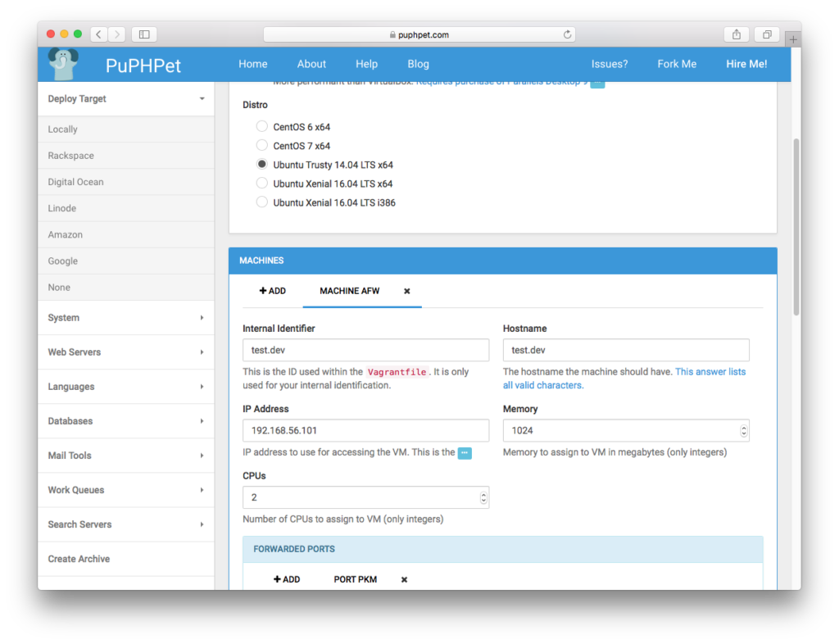Expand the Web Servers section

pyautogui.click(x=126, y=352)
